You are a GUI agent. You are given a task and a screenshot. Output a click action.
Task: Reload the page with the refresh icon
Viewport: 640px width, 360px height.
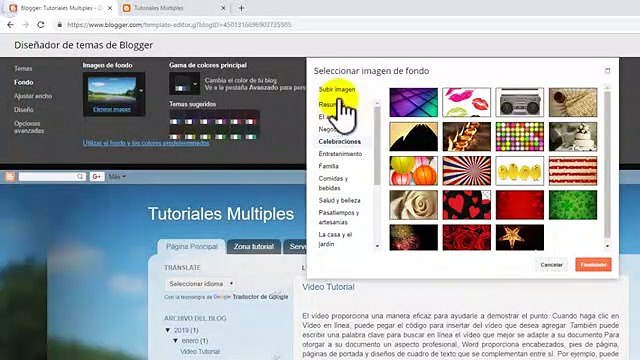click(x=41, y=25)
